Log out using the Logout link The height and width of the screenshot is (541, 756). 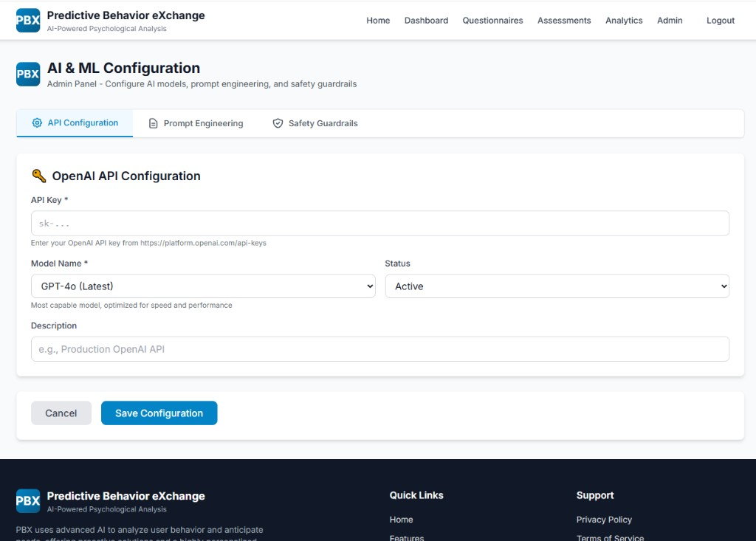[x=721, y=20]
